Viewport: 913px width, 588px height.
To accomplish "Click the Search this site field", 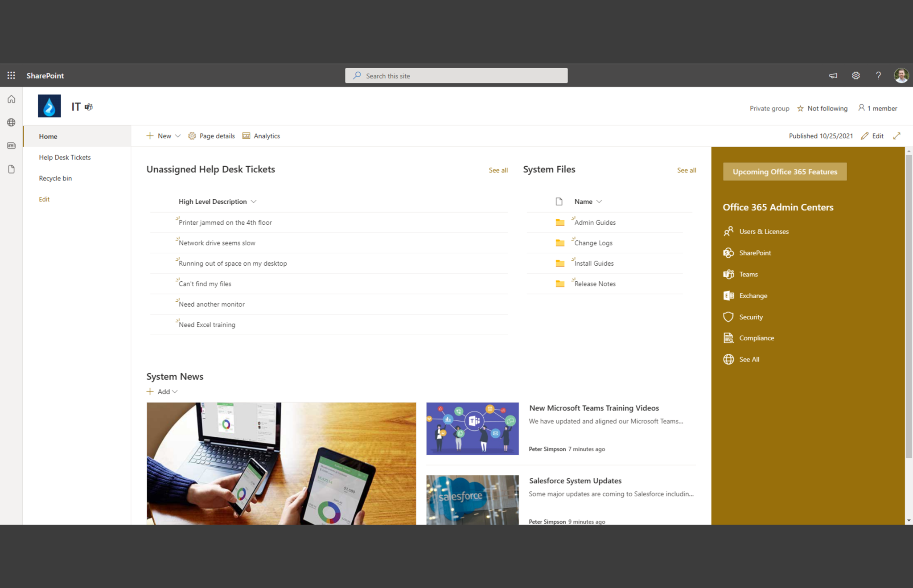I will [456, 75].
